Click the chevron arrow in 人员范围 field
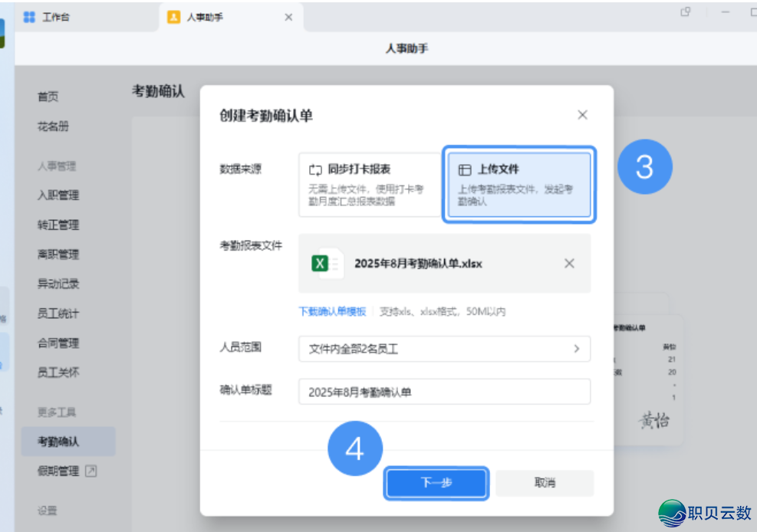 [x=577, y=349]
